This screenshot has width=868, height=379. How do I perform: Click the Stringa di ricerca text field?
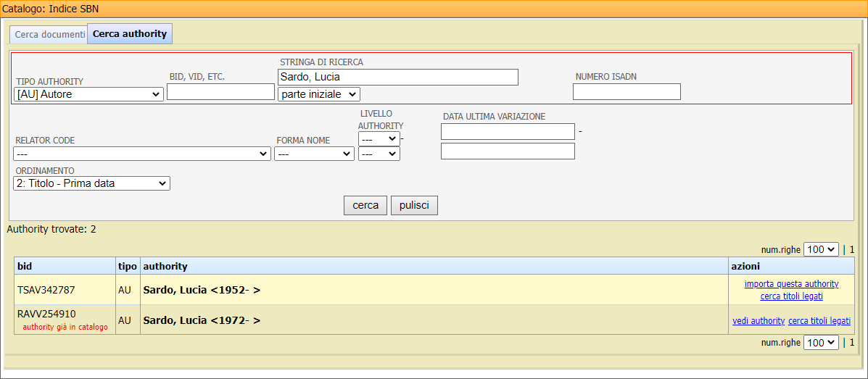tap(397, 77)
